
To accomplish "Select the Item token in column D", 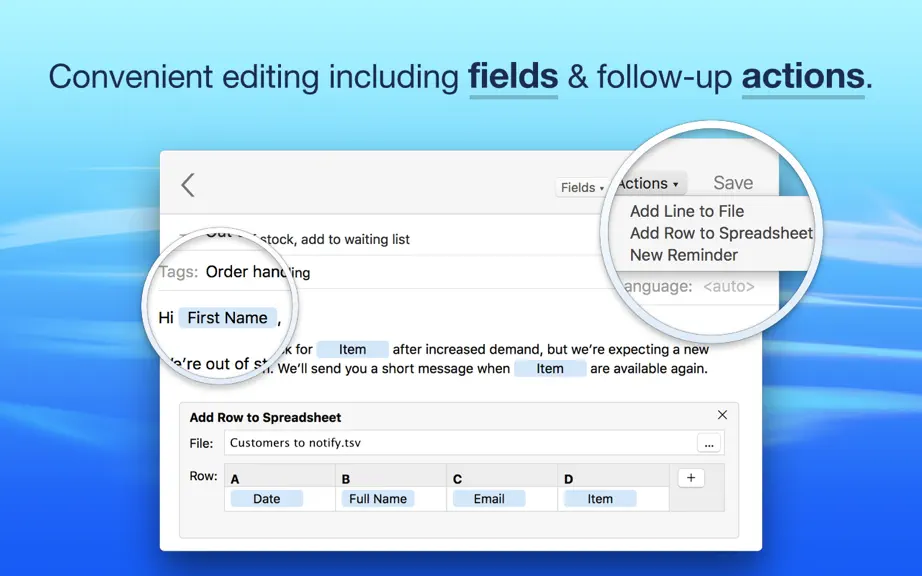I will point(600,499).
